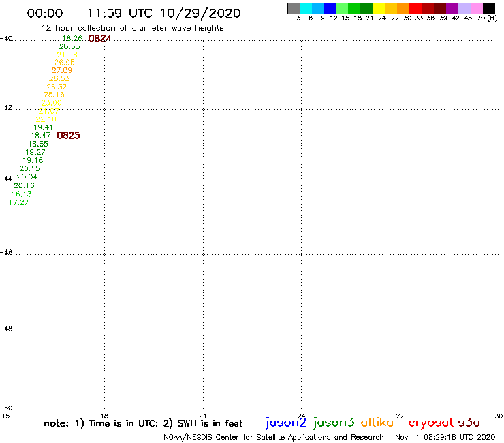Click the 22.10 wave height value

click(x=46, y=119)
